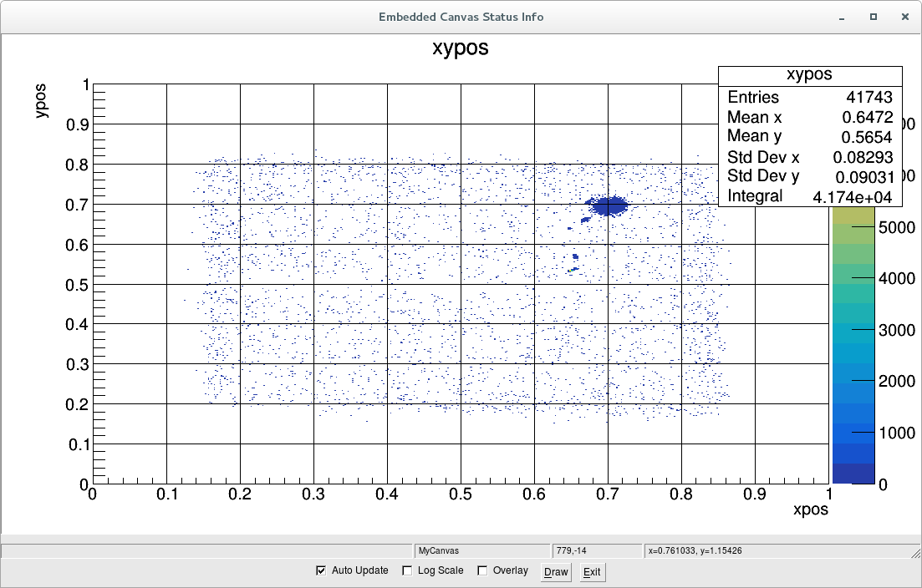The width and height of the screenshot is (922, 588).
Task: Enable the Log Scale checkbox
Action: pyautogui.click(x=407, y=571)
